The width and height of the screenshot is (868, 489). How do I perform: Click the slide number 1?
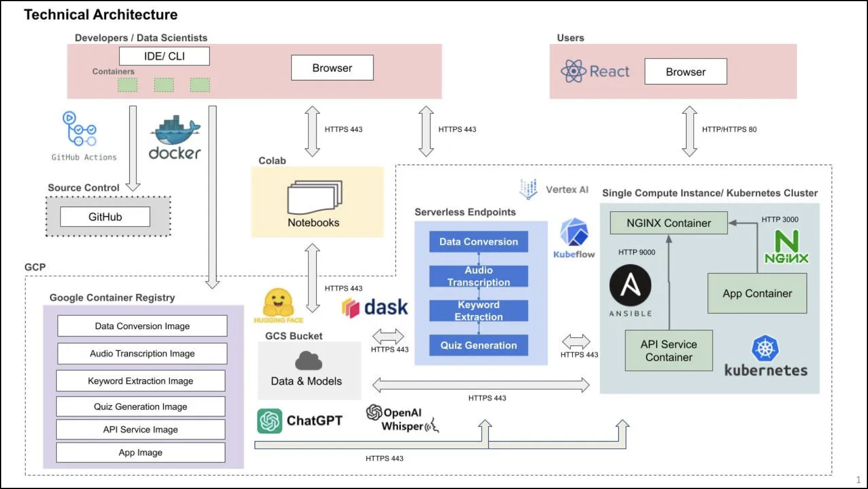pyautogui.click(x=858, y=480)
